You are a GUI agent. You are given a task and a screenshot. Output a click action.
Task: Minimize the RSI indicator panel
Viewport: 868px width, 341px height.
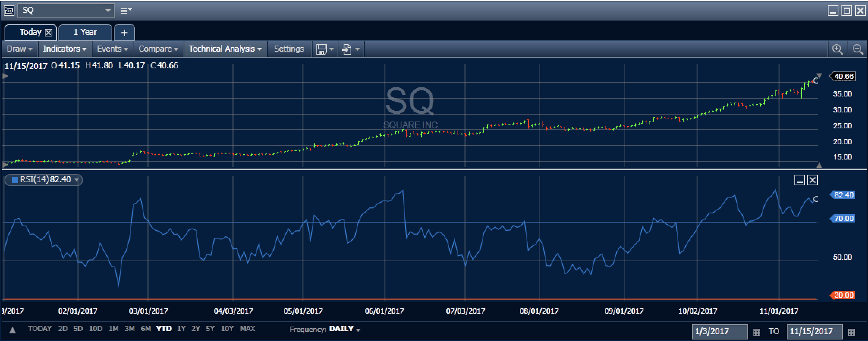tap(800, 180)
